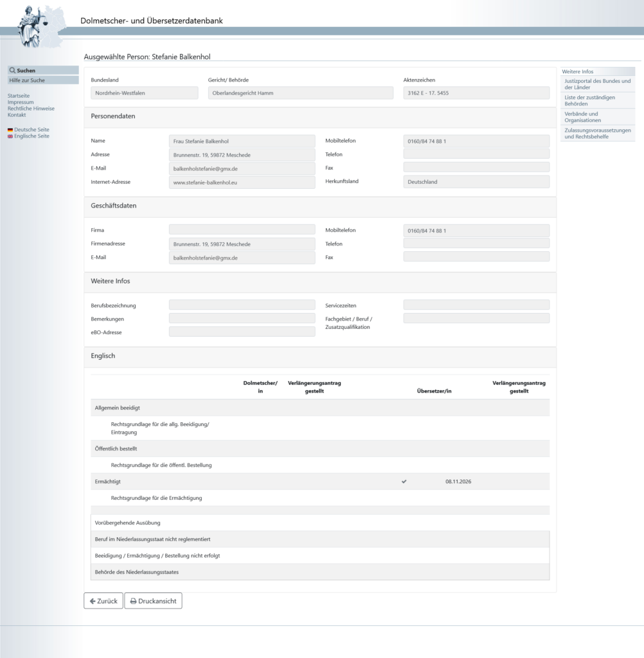Screen dimensions: 644x658
Task: Click the Dolmetscher- und Übersetzerdatenbank title
Action: 152,21
